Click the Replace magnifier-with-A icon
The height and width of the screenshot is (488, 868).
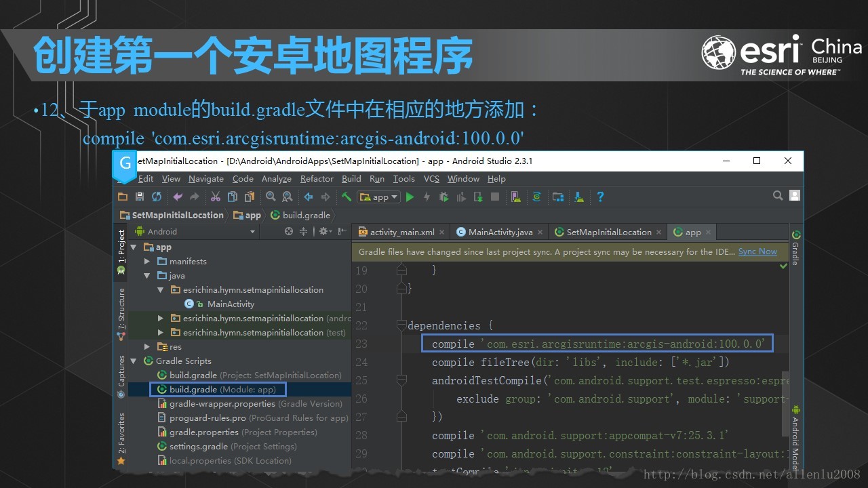[288, 197]
